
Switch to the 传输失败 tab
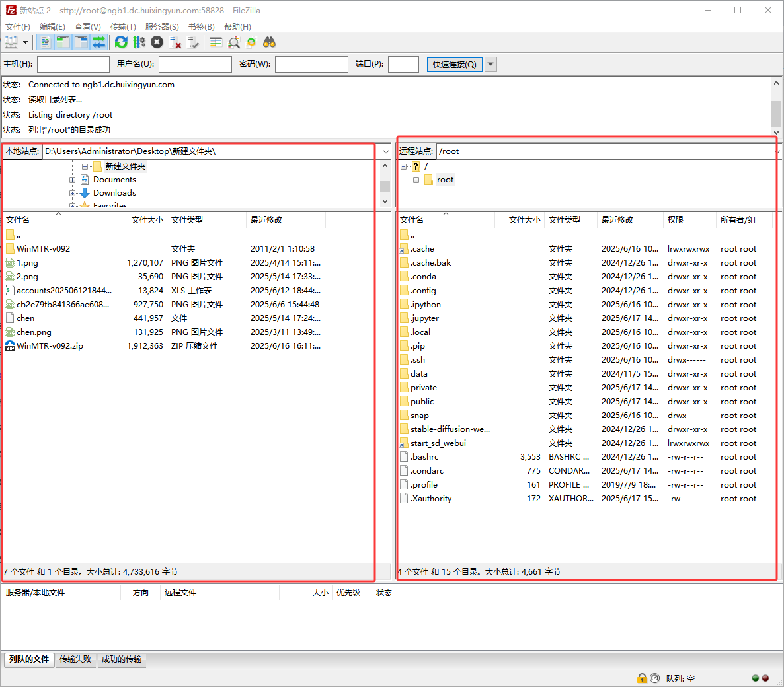coord(75,659)
